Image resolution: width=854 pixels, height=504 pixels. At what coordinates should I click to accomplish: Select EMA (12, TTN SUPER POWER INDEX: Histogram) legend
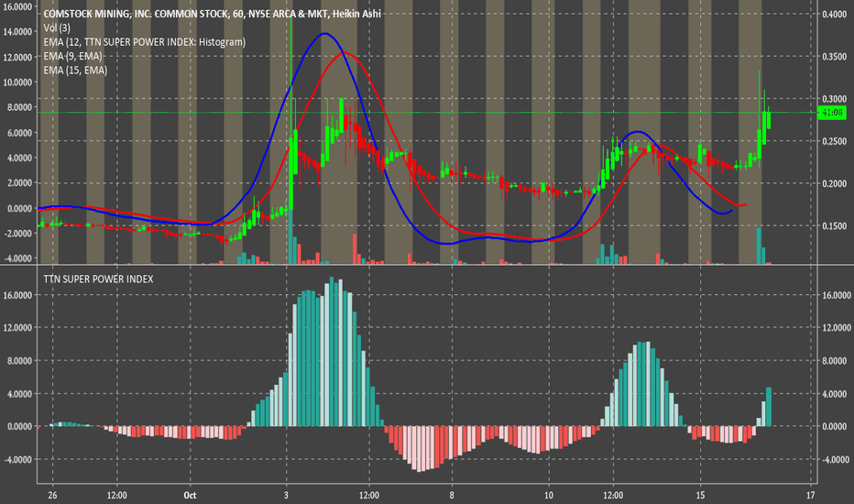pos(145,42)
